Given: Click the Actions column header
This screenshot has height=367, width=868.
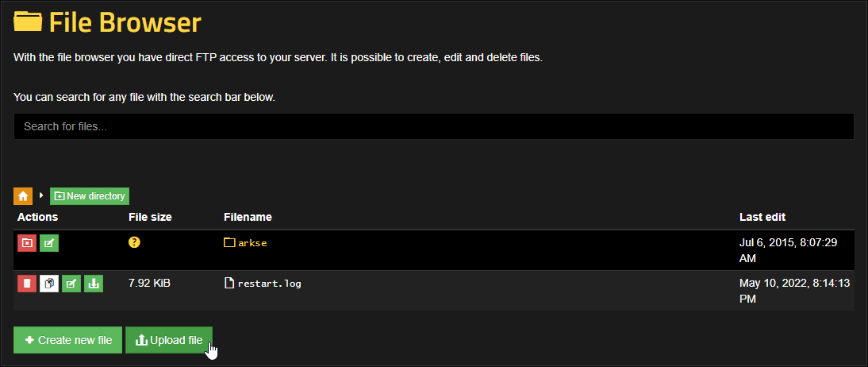Looking at the screenshot, I should [x=37, y=217].
